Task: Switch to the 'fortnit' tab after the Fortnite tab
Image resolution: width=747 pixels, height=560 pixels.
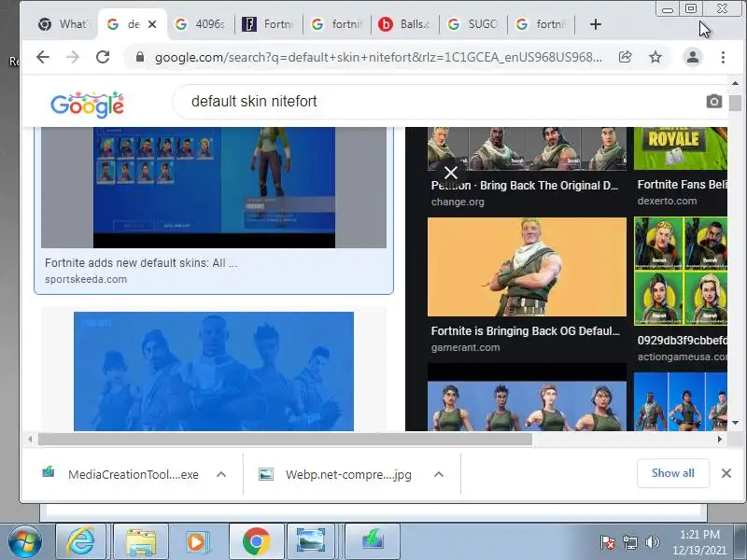Action: pyautogui.click(x=337, y=24)
